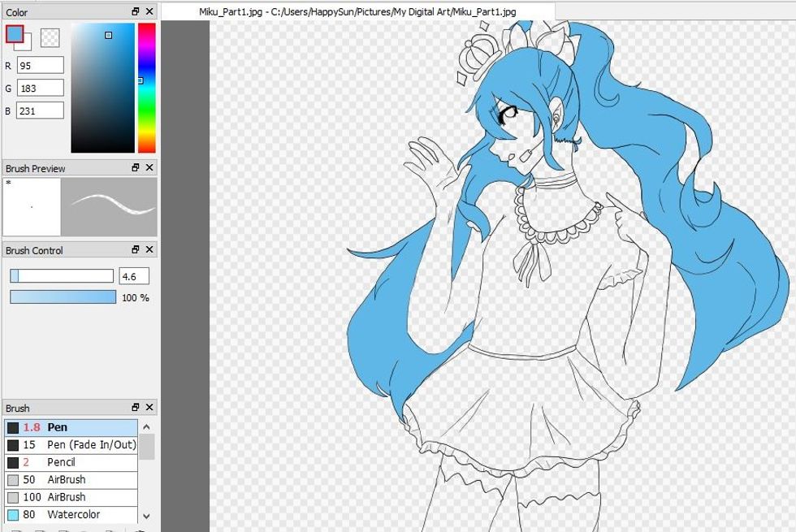796x532 pixels.
Task: Close the Color panel
Action: point(148,11)
